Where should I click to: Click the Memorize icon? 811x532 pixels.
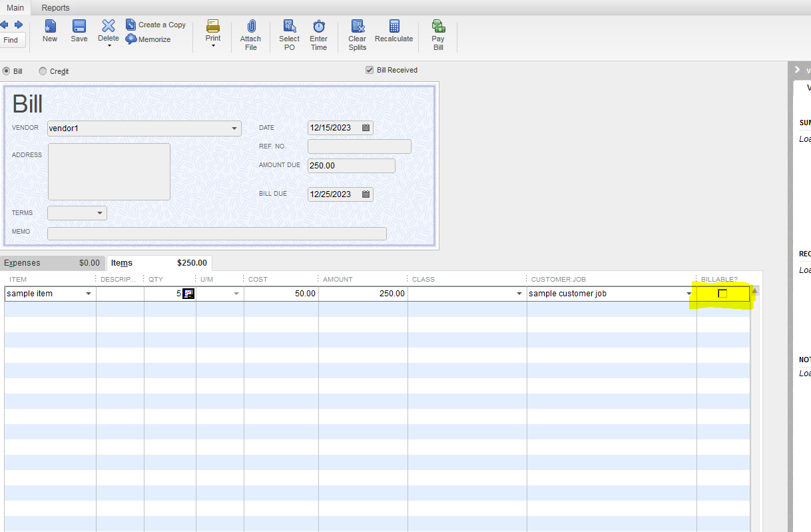point(149,39)
